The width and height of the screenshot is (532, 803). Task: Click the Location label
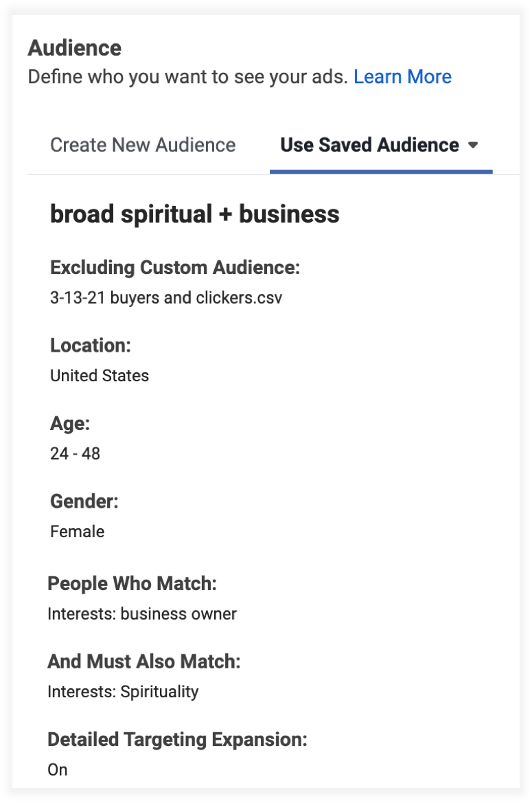(90, 346)
